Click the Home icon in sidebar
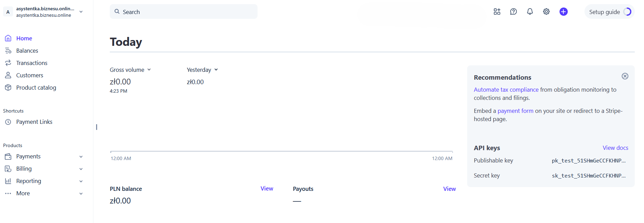The image size is (644, 223). 8,38
